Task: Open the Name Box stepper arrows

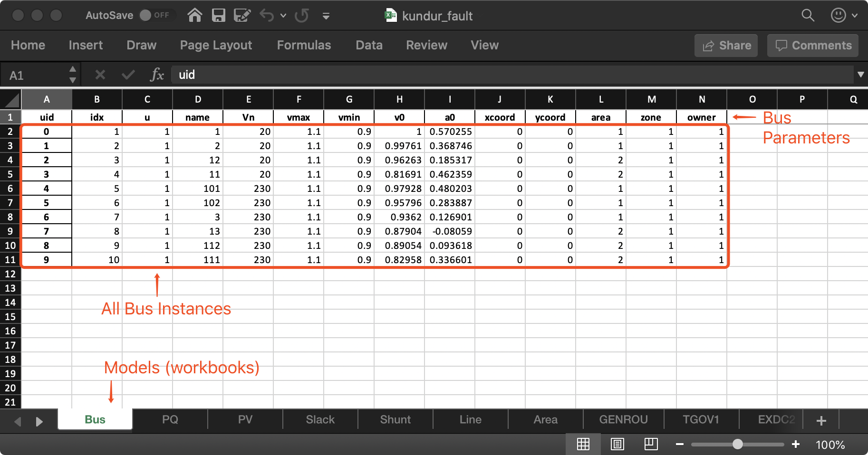Action: tap(73, 75)
